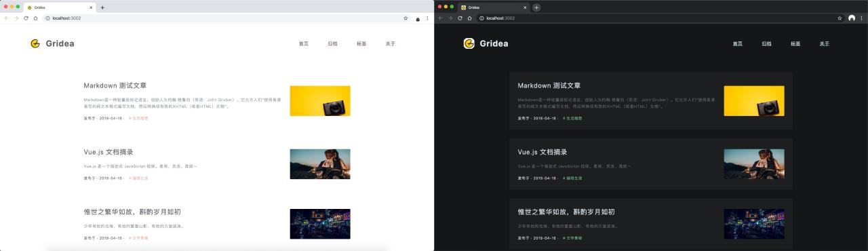Click the Gridea logo icon in the dark window
The height and width of the screenshot is (251, 868).
(x=469, y=43)
